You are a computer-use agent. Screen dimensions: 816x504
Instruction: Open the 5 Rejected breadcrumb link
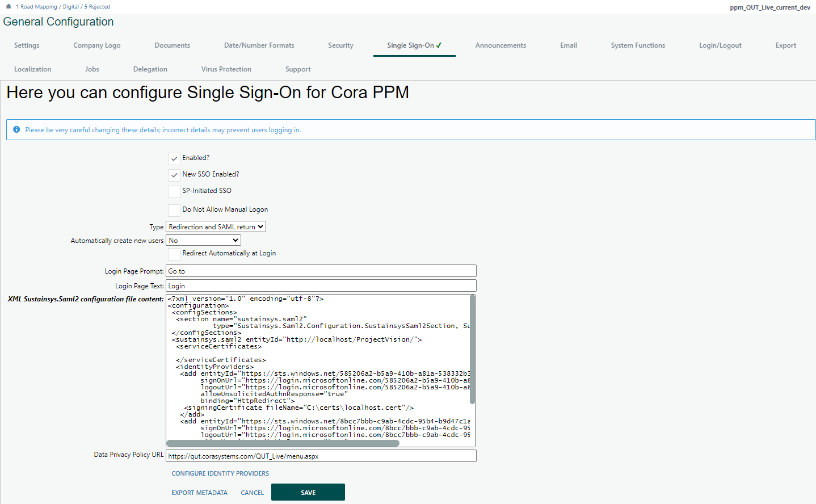click(98, 7)
